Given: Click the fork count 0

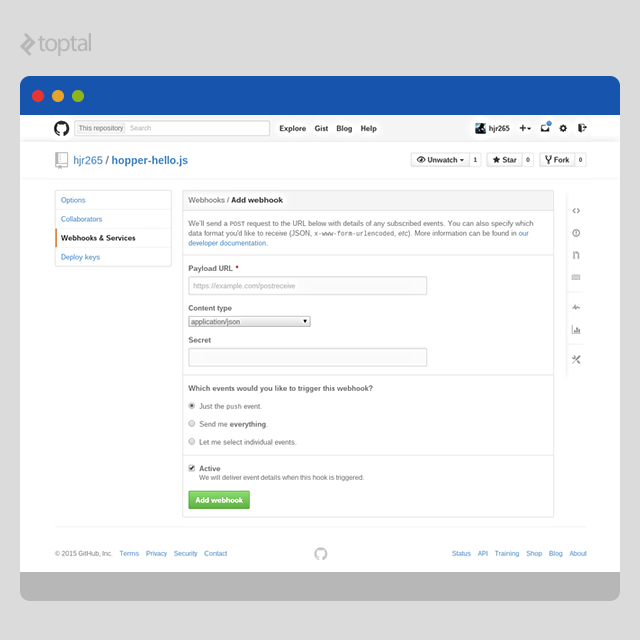Looking at the screenshot, I should coord(580,160).
